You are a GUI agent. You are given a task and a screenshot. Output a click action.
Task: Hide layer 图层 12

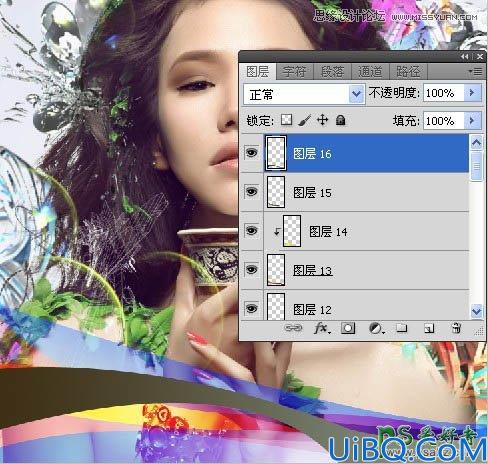[x=251, y=308]
